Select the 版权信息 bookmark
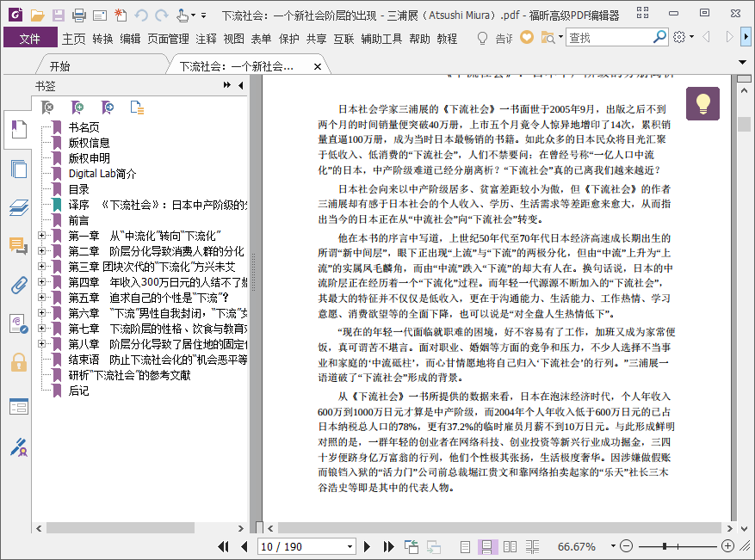This screenshot has height=560, width=755. point(89,143)
